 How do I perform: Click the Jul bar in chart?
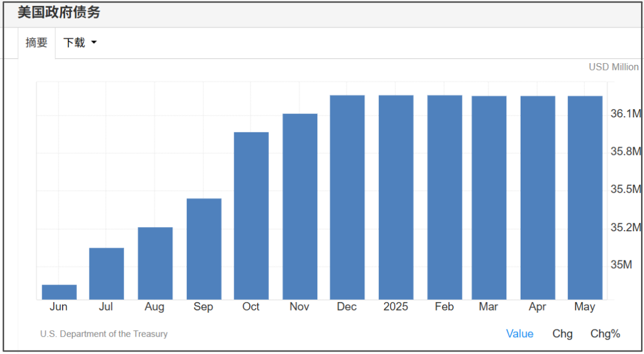coord(106,274)
